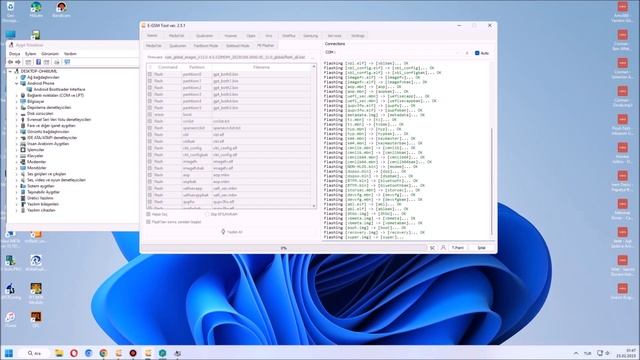
Task: Show hidden tray icons chevron
Action: (x=576, y=353)
